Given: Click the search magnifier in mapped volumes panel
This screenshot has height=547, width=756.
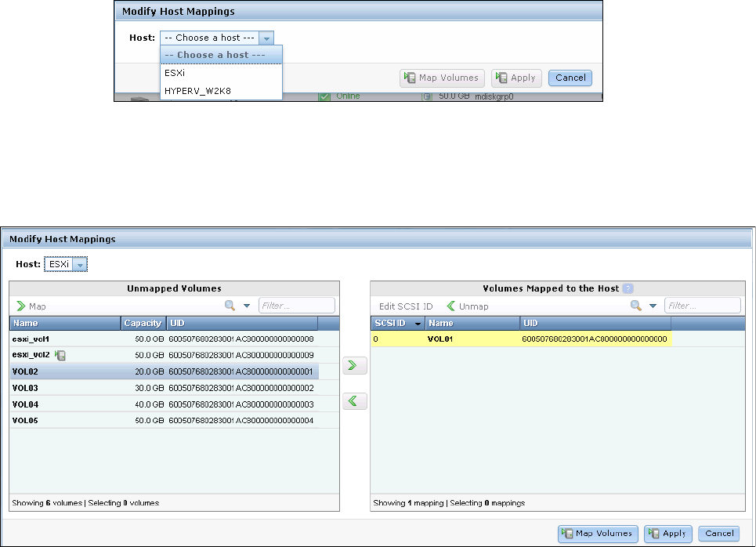Looking at the screenshot, I should pos(636,306).
